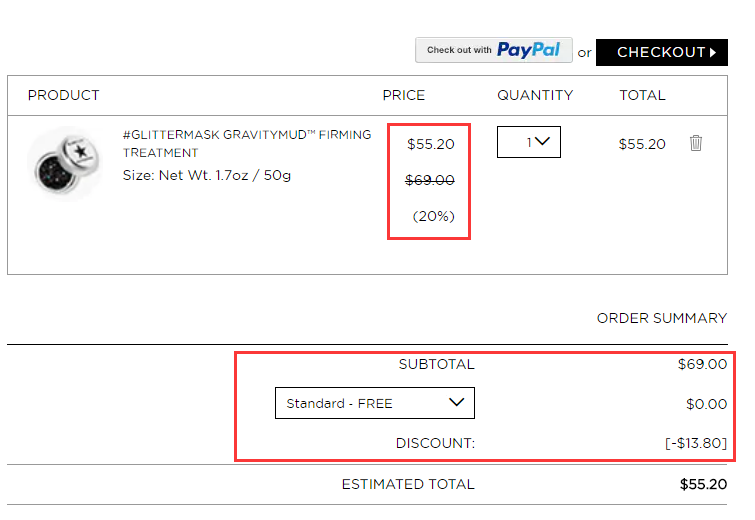Screen dimensions: 755x520
Task: Click the bold estimated total $55.20
Action: [x=703, y=484]
